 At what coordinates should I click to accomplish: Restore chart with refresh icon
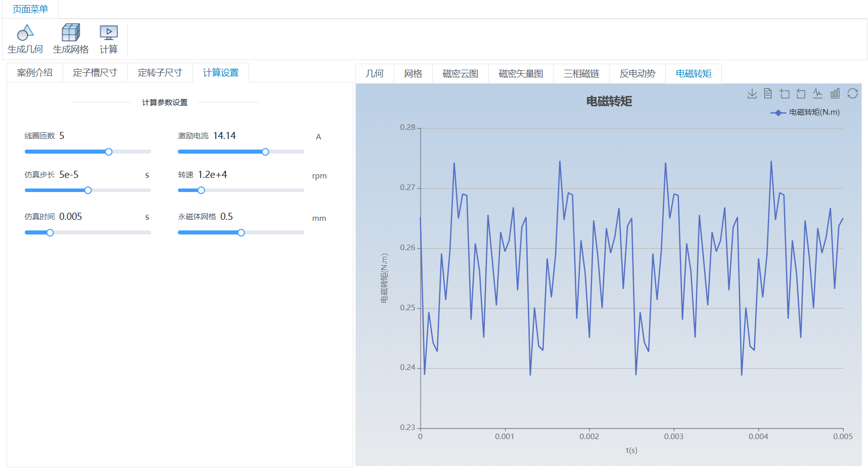coord(852,93)
